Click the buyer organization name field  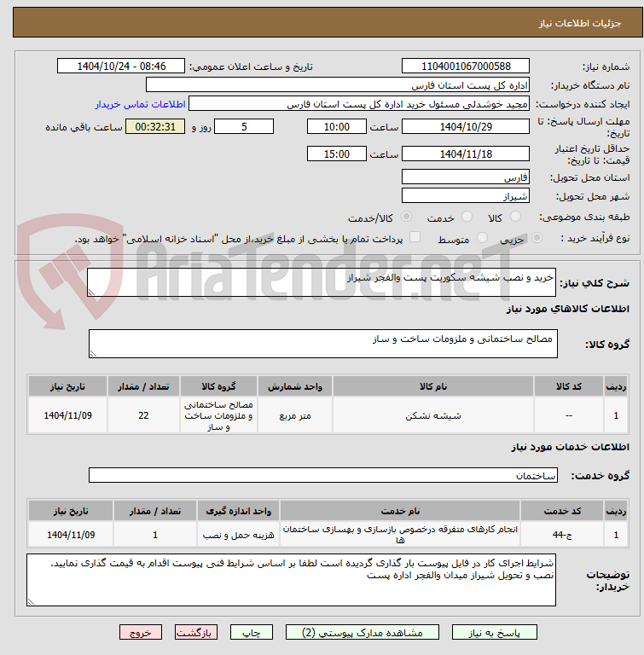point(338,85)
